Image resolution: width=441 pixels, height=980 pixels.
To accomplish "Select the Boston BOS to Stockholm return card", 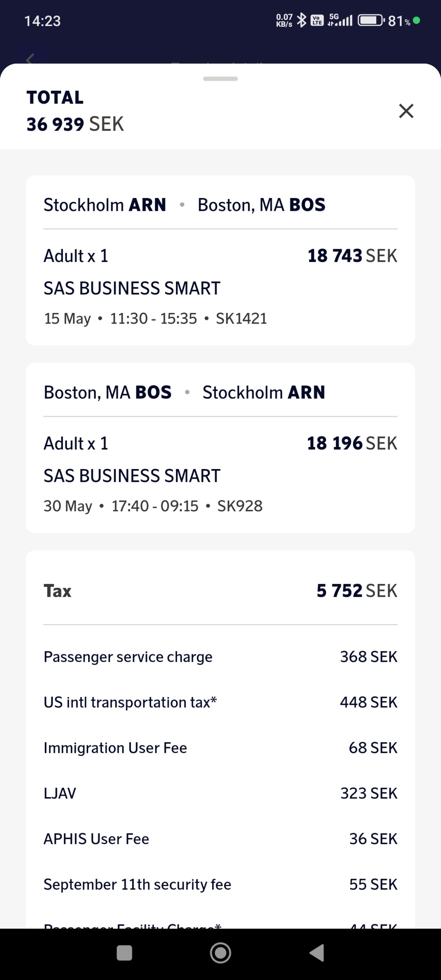I will tap(220, 448).
